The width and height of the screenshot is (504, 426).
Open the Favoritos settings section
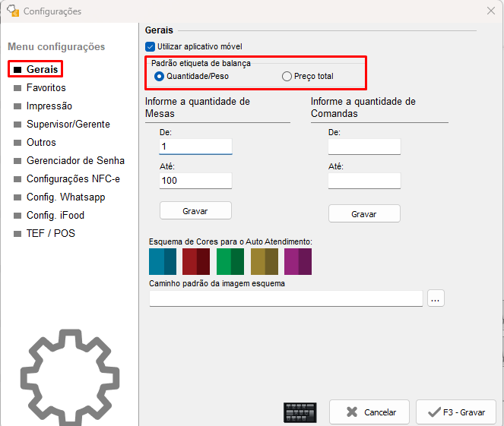(46, 87)
